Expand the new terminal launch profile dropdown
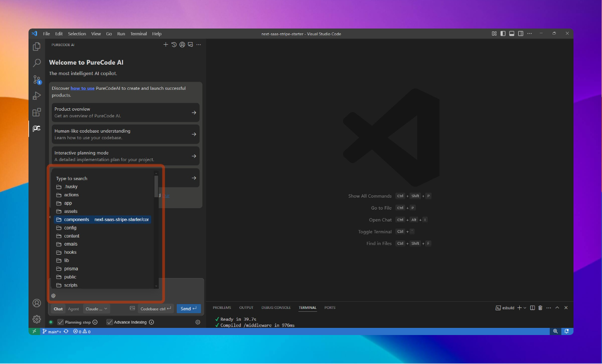602x364 pixels. click(x=525, y=308)
